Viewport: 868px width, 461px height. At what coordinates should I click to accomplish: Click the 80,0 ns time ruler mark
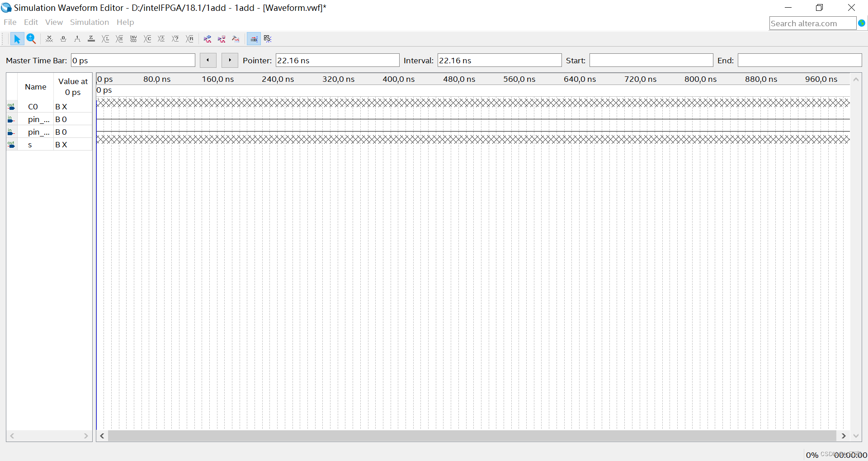[157, 79]
